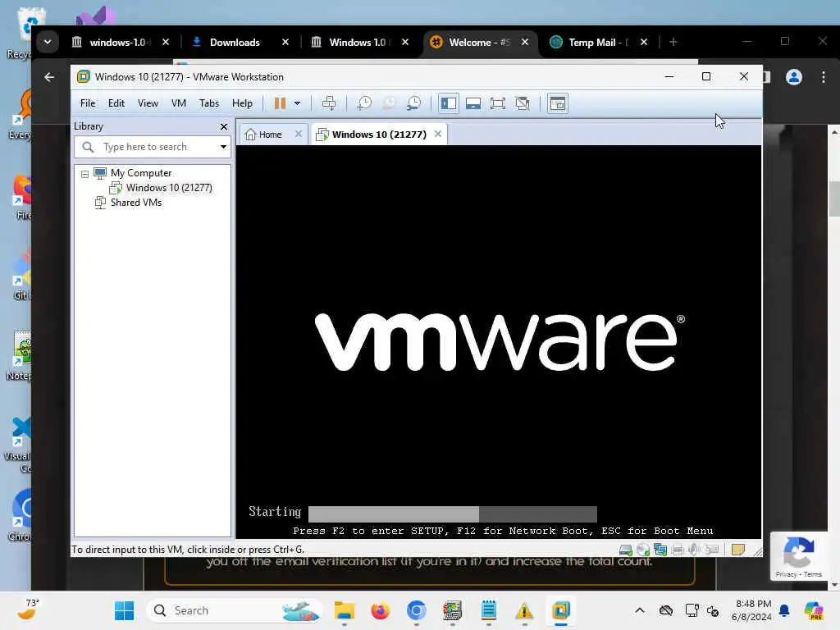This screenshot has height=630, width=840.
Task: Toggle the library sidebar view
Action: [x=449, y=103]
